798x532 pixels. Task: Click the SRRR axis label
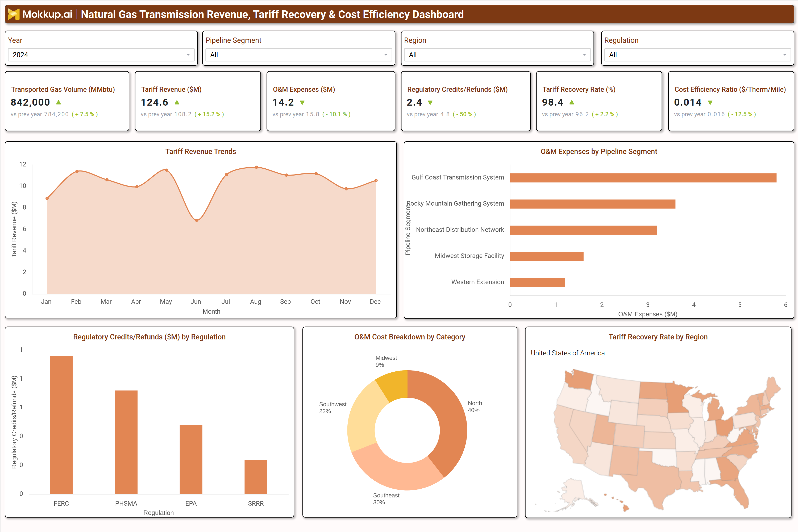[256, 504]
